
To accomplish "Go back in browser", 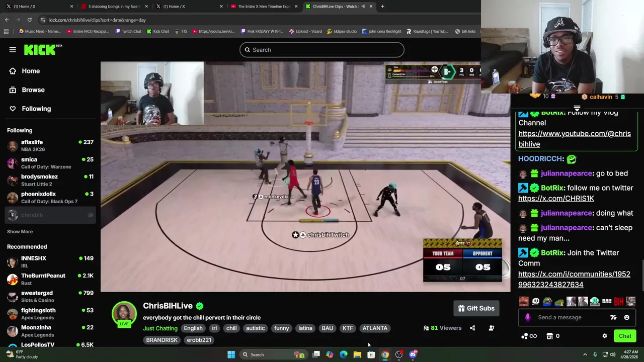I will pos(7,20).
